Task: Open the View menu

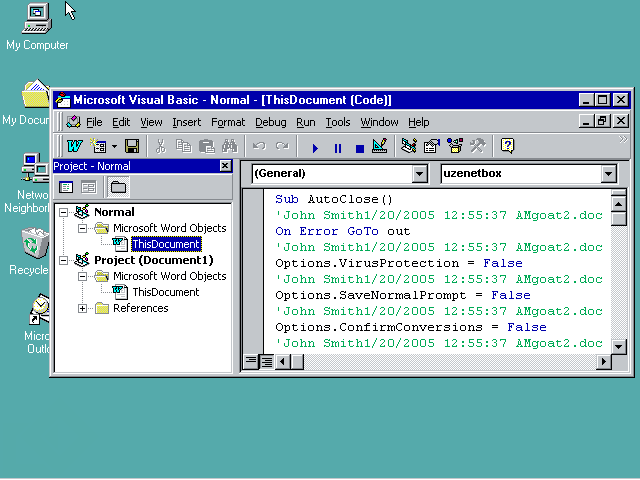Action: click(x=151, y=122)
